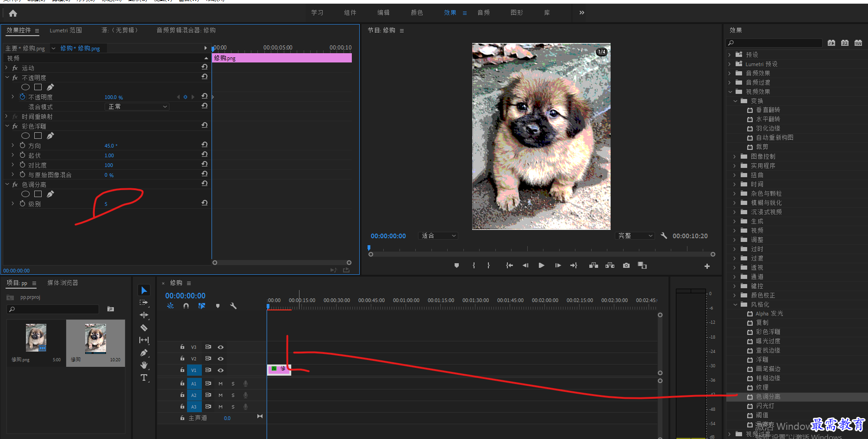The height and width of the screenshot is (439, 868).
Task: Step forward one frame in Program monitor
Action: (558, 266)
